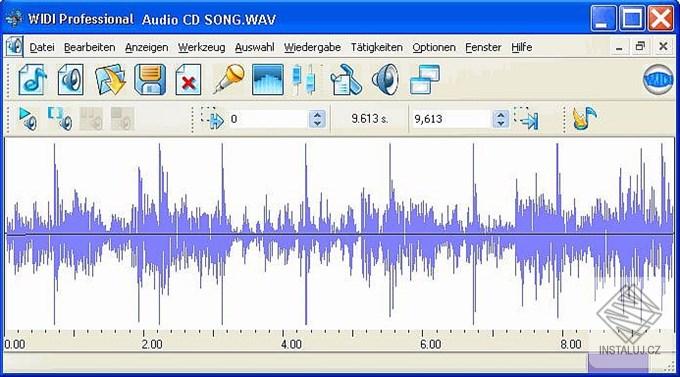This screenshot has width=680, height=377.
Task: Open the Wiedergabe menu
Action: point(312,47)
